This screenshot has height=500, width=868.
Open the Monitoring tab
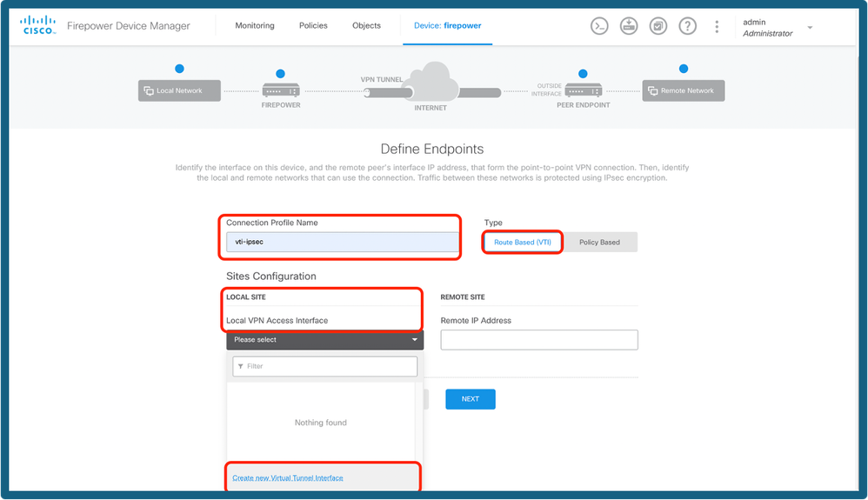pyautogui.click(x=255, y=25)
